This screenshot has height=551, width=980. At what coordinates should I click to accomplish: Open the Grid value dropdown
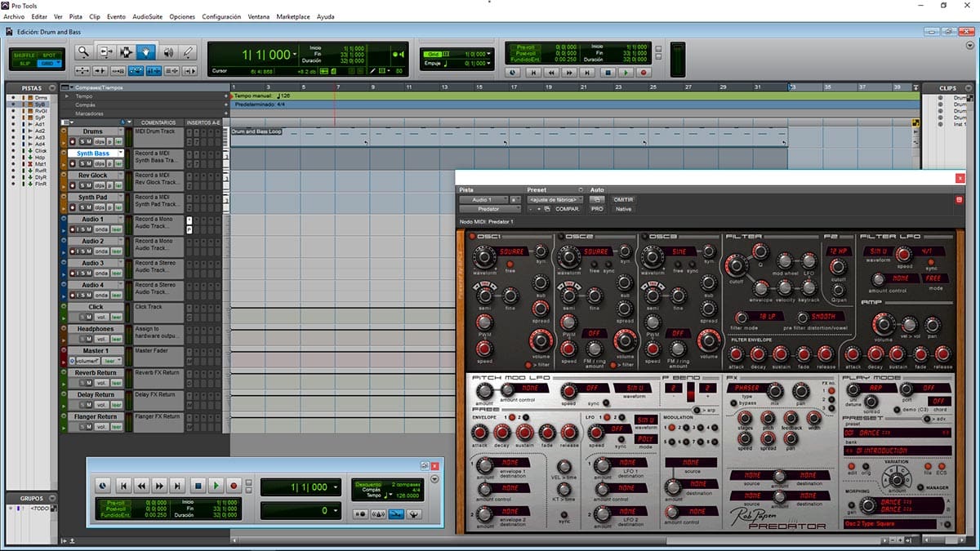pos(488,54)
